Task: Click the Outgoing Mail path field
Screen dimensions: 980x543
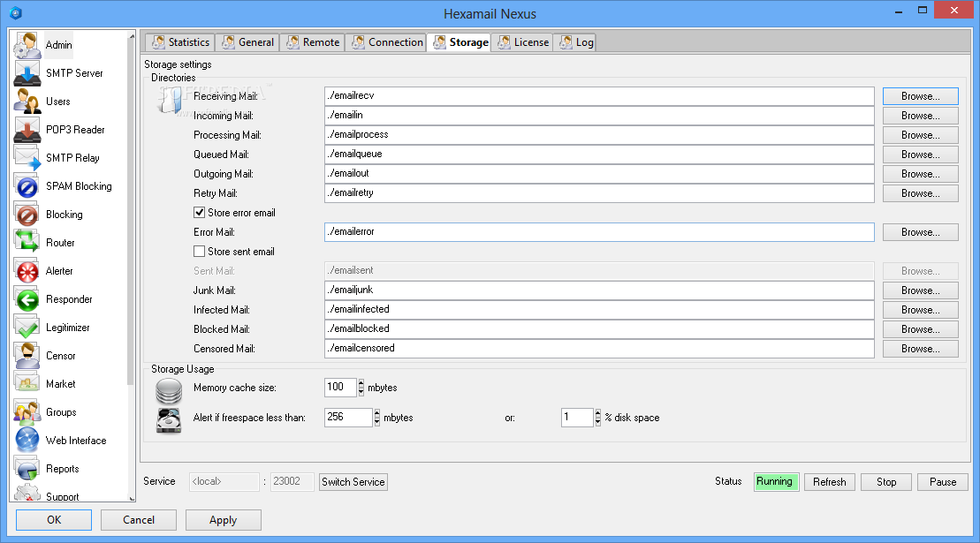Action: click(599, 174)
